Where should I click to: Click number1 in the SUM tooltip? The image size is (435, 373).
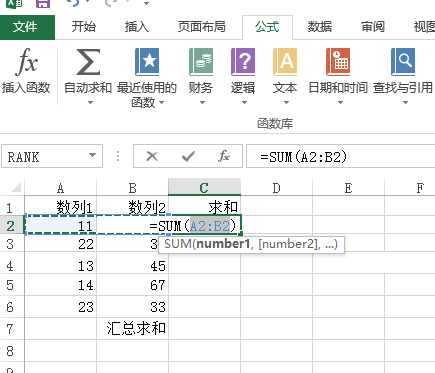click(223, 244)
